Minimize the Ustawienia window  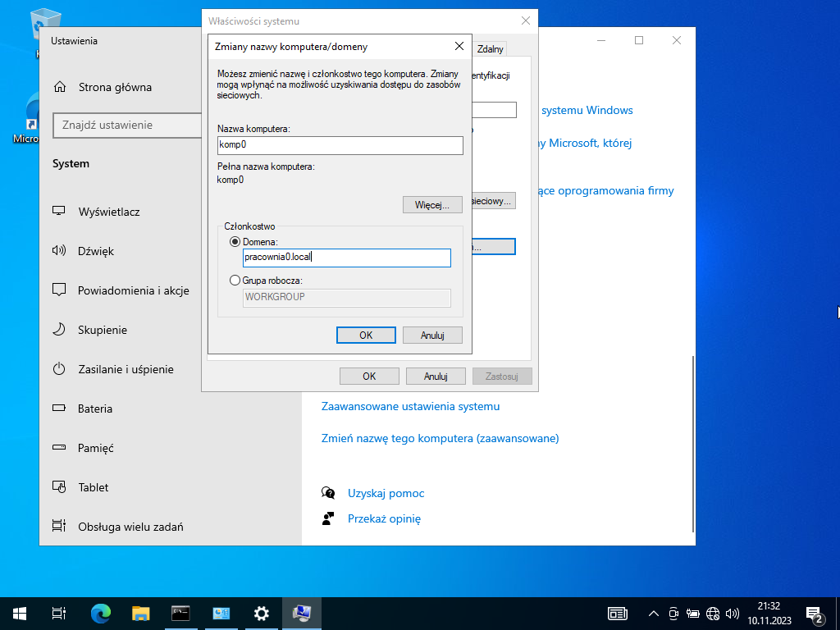[x=601, y=40]
